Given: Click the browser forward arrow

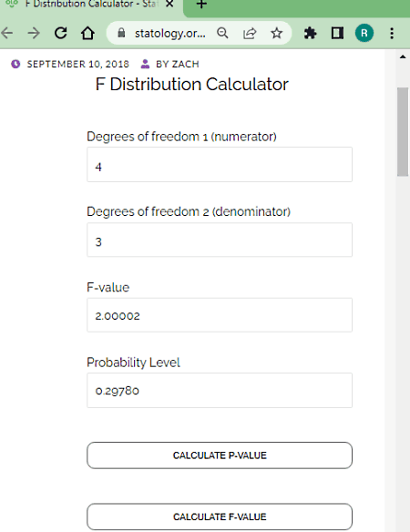Looking at the screenshot, I should pos(34,33).
